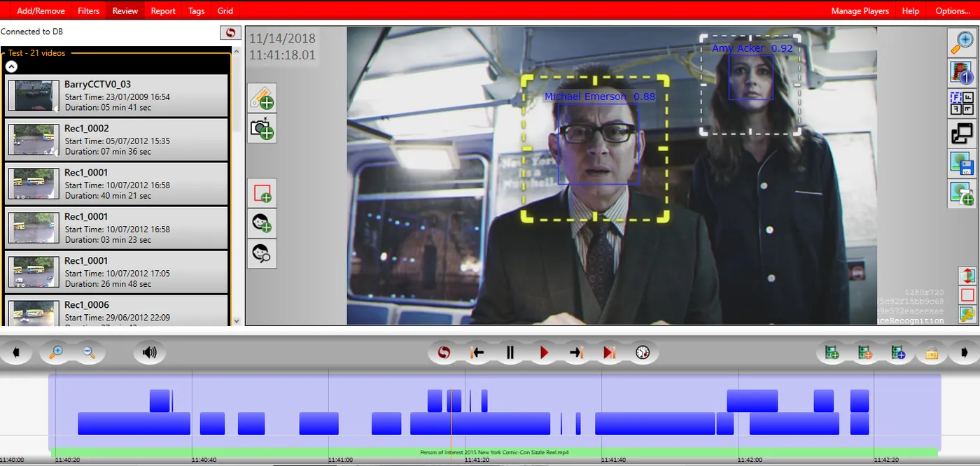The width and height of the screenshot is (980, 466).
Task: Click the add tag icon beside video
Action: point(262,98)
